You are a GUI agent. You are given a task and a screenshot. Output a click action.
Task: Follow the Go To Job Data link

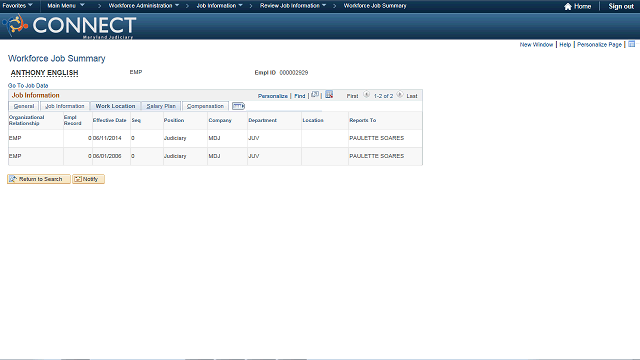[x=28, y=85]
